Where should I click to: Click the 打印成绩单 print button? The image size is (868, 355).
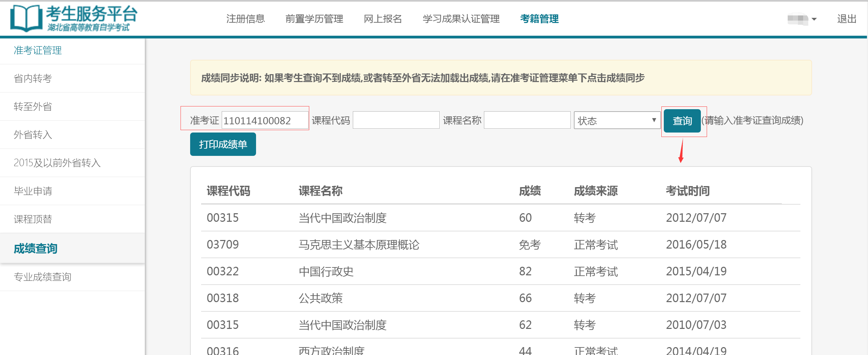pos(222,144)
